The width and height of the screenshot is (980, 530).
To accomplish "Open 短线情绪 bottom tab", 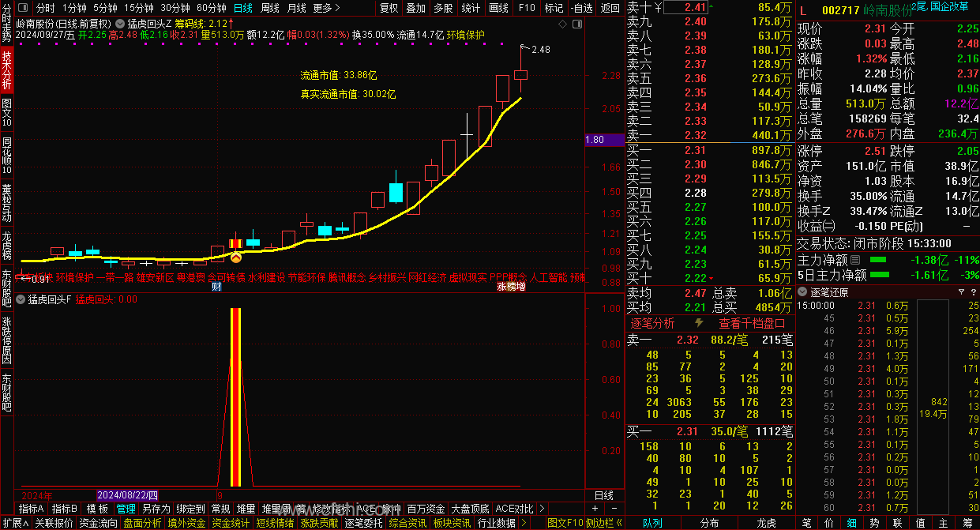I will pyautogui.click(x=275, y=523).
